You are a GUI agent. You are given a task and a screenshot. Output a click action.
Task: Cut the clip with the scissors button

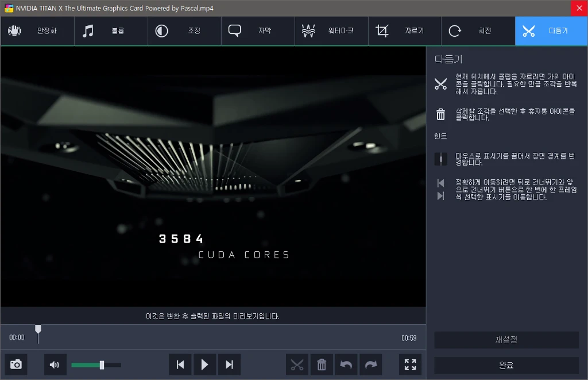tap(297, 364)
